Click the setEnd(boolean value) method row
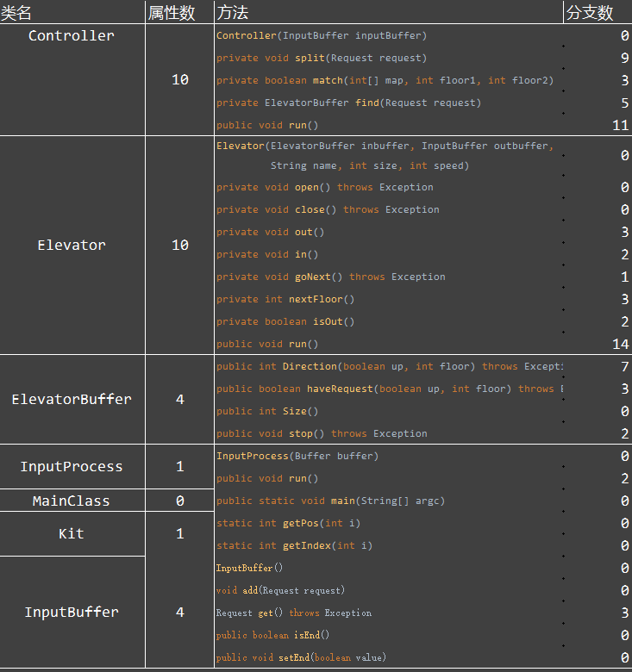This screenshot has width=632, height=672. [301, 658]
